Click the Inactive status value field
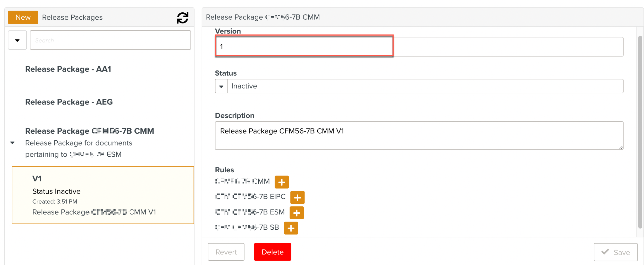This screenshot has height=265, width=644. pos(425,86)
